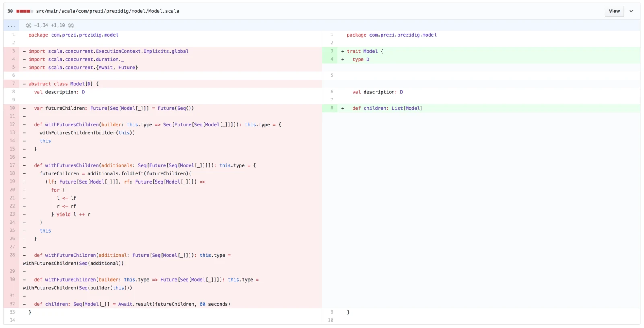Viewport: 644px width, 328px height.
Task: Expand hidden lines above the diff hunk
Action: pyautogui.click(x=11, y=25)
